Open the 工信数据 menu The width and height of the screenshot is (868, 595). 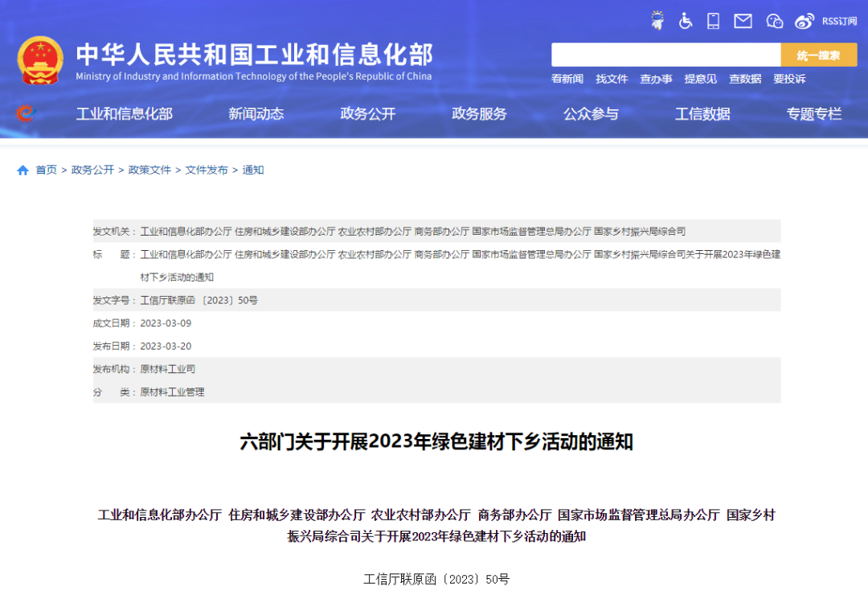pyautogui.click(x=702, y=113)
